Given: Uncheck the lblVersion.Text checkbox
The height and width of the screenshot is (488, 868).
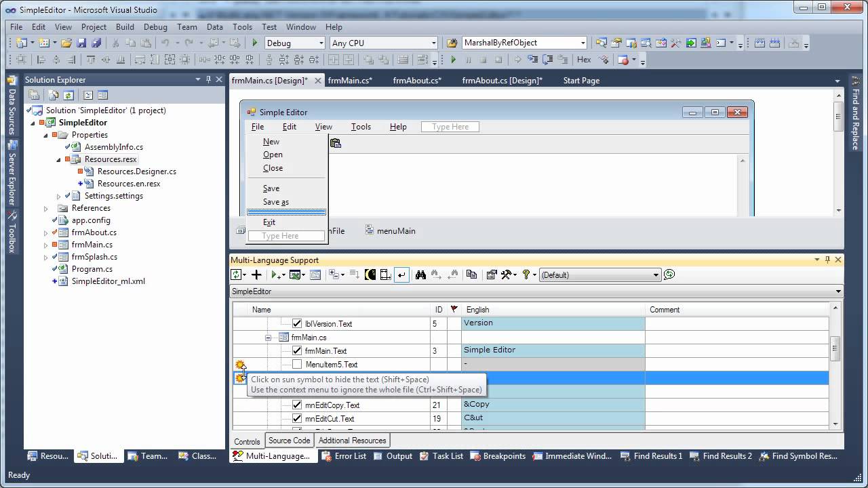Looking at the screenshot, I should pos(297,323).
